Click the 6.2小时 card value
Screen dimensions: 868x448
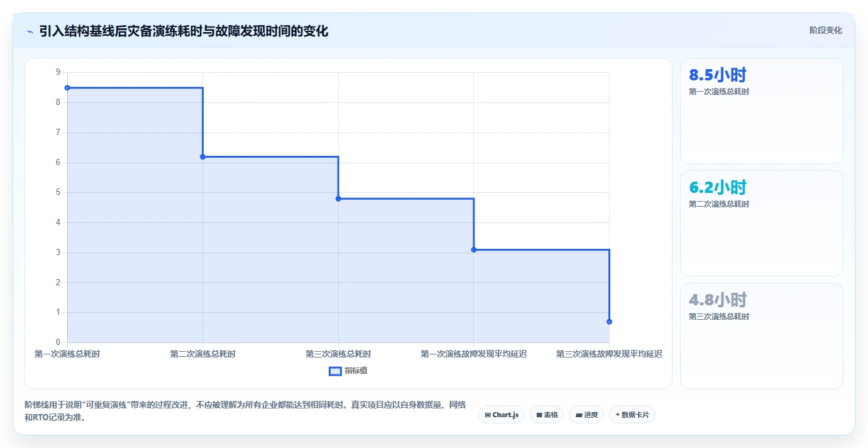(x=718, y=188)
